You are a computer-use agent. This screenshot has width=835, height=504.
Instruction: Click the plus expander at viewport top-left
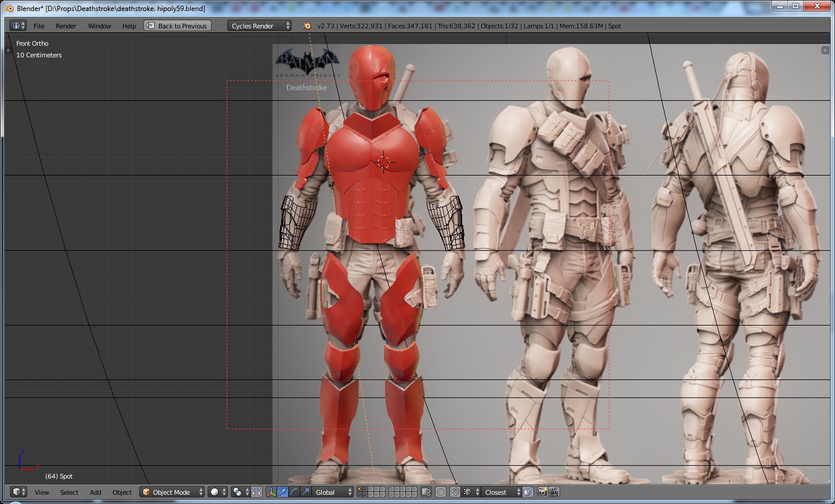coord(8,50)
